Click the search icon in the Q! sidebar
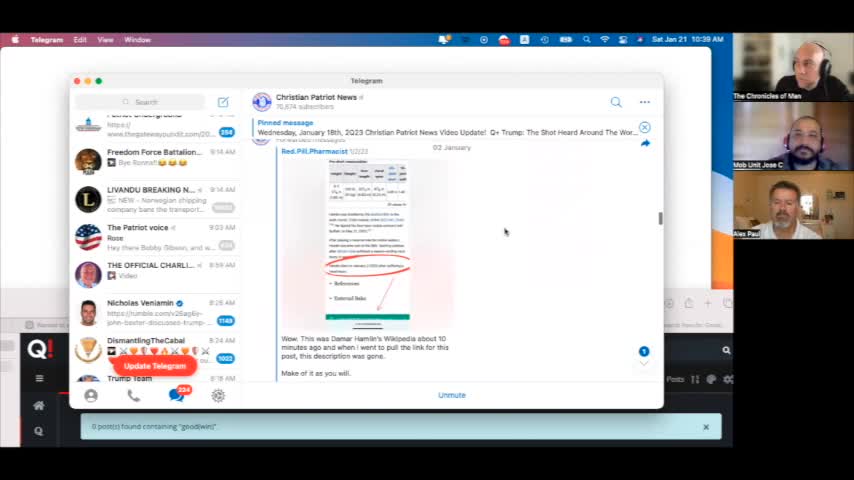The image size is (854, 480). 39,431
